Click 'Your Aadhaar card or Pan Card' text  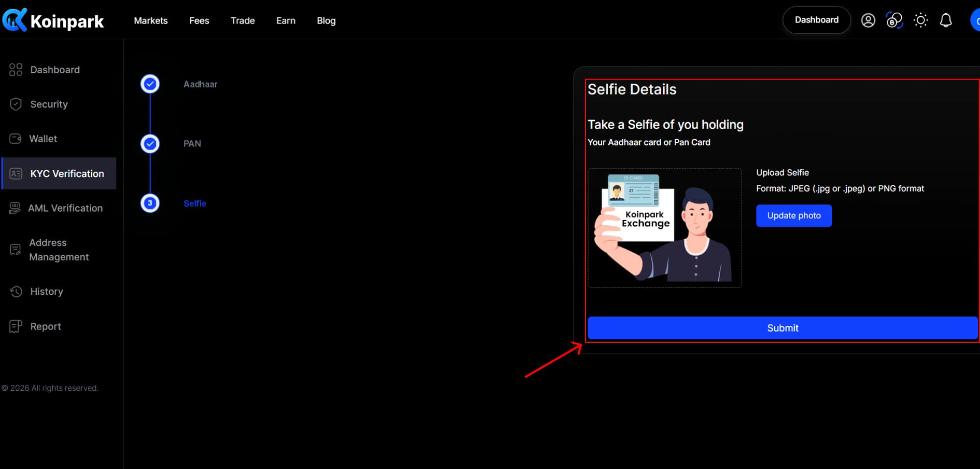click(x=649, y=142)
